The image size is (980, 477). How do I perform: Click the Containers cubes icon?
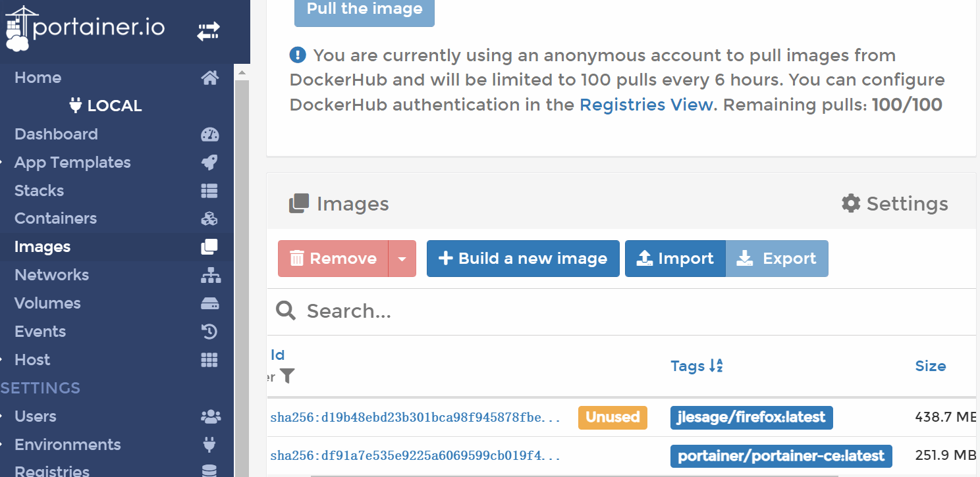point(209,218)
